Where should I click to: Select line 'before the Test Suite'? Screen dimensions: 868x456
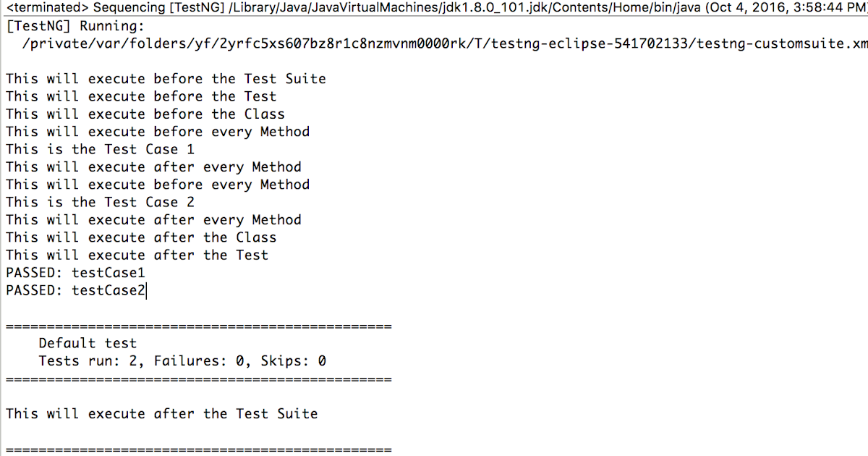point(166,78)
